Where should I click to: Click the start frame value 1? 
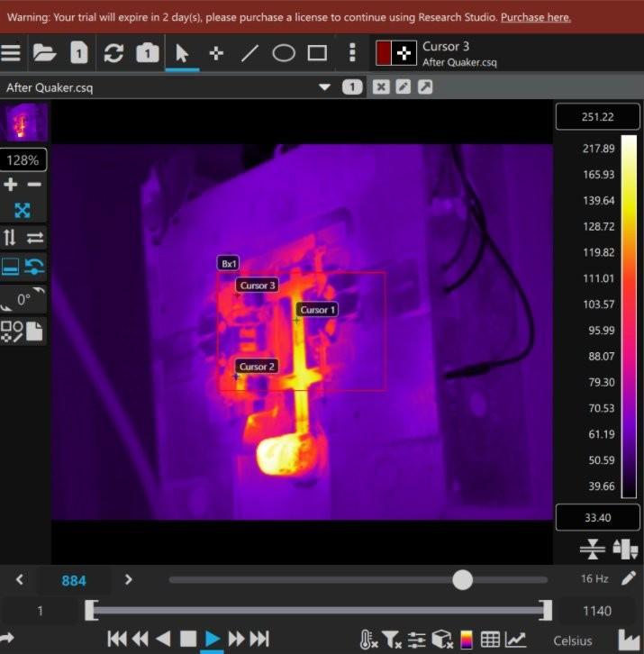(x=40, y=611)
